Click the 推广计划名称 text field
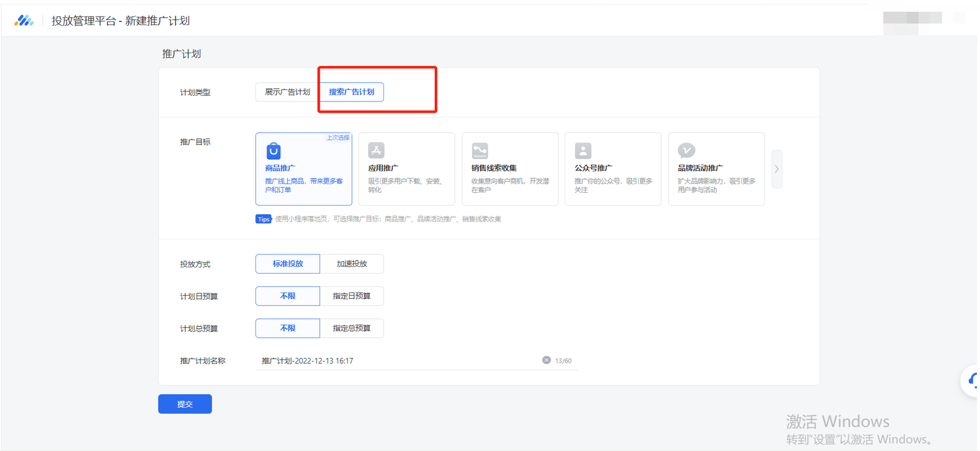The width and height of the screenshot is (980, 451). click(398, 361)
